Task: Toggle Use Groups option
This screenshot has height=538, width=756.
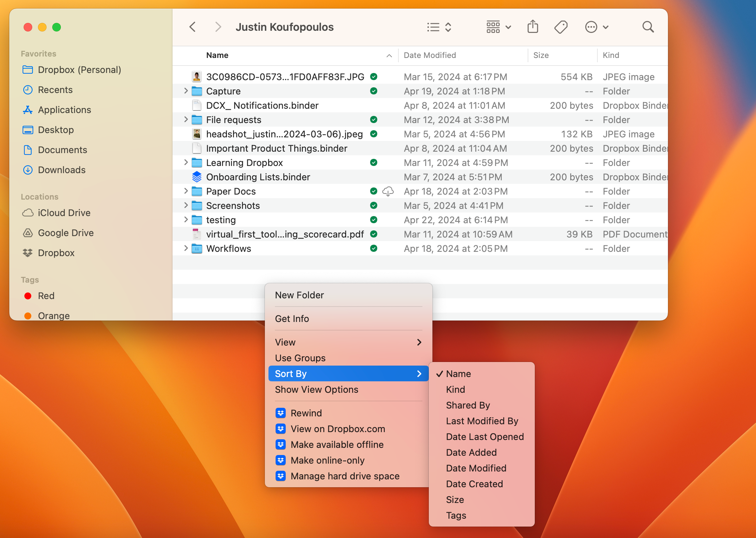Action: tap(348, 358)
